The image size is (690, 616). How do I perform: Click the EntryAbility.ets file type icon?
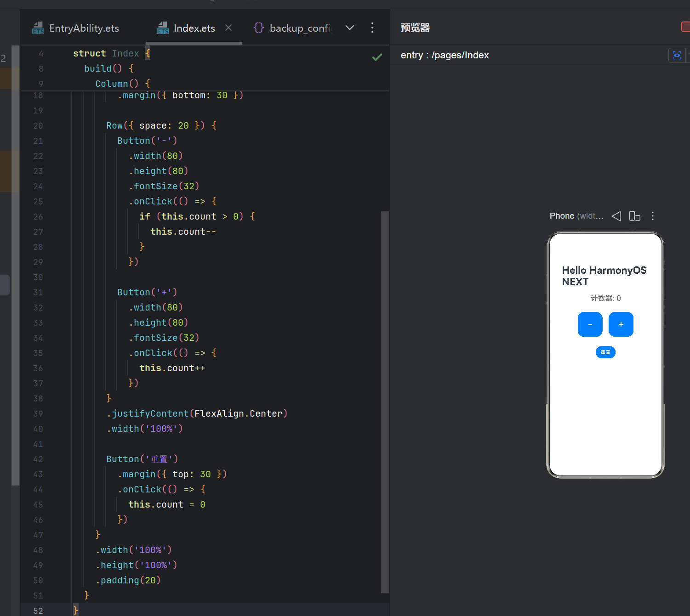click(38, 28)
